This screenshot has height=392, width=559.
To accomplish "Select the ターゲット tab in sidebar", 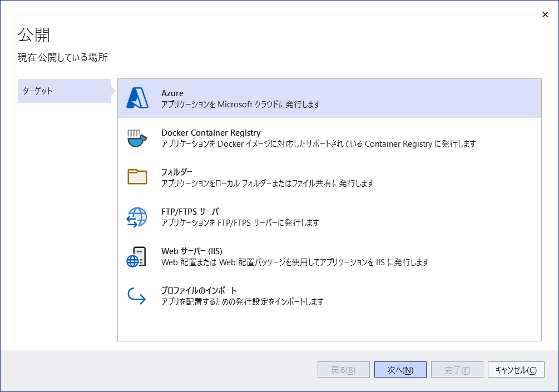I will point(64,91).
